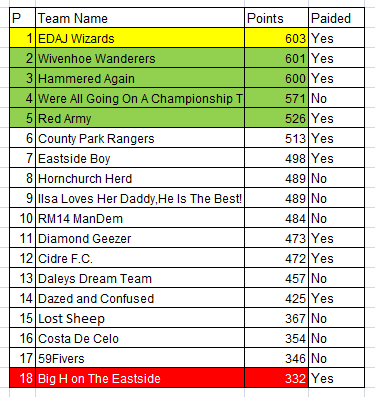Screen dimensions: 375x397
Task: Select the Team Name header cell
Action: click(x=140, y=18)
